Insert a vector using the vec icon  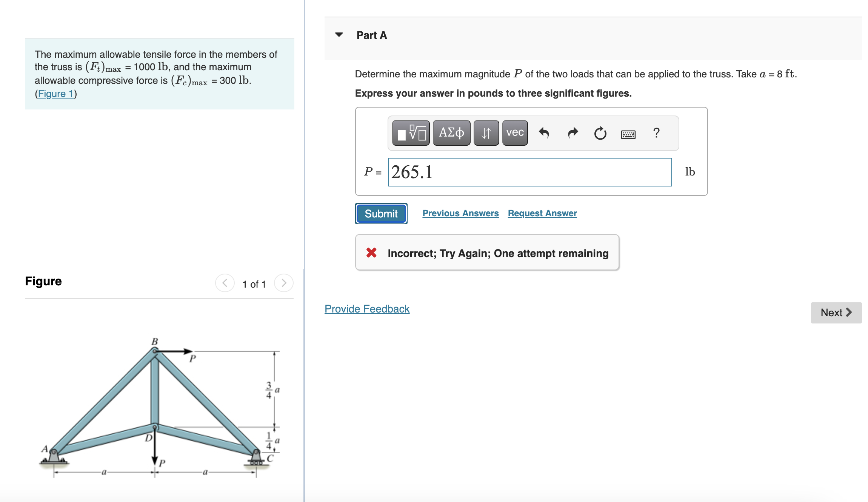coord(514,133)
